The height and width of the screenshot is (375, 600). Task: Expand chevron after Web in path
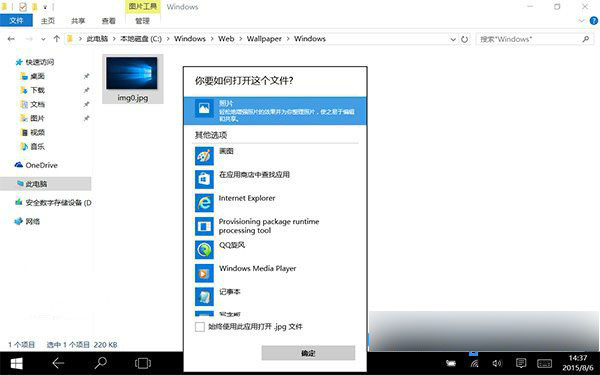tap(240, 39)
